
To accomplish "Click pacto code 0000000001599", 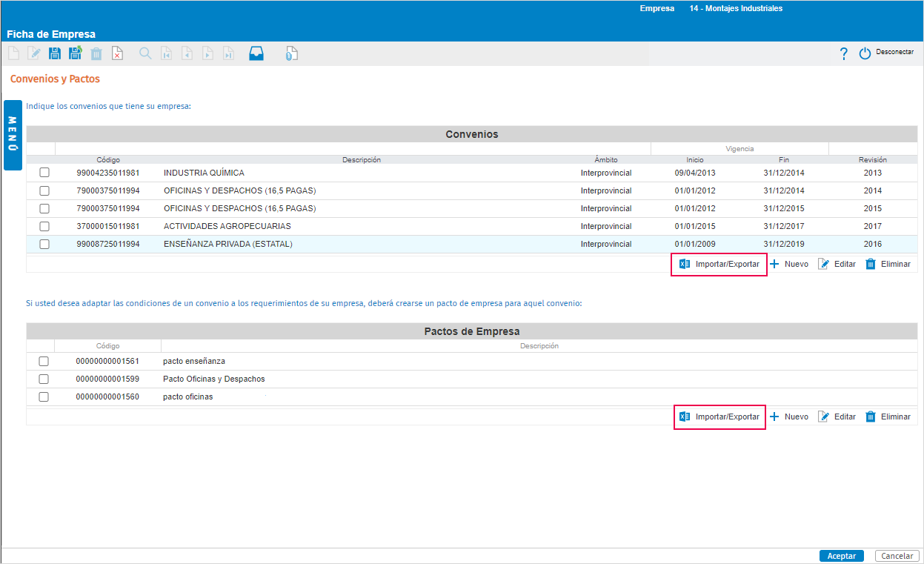I will [x=107, y=379].
